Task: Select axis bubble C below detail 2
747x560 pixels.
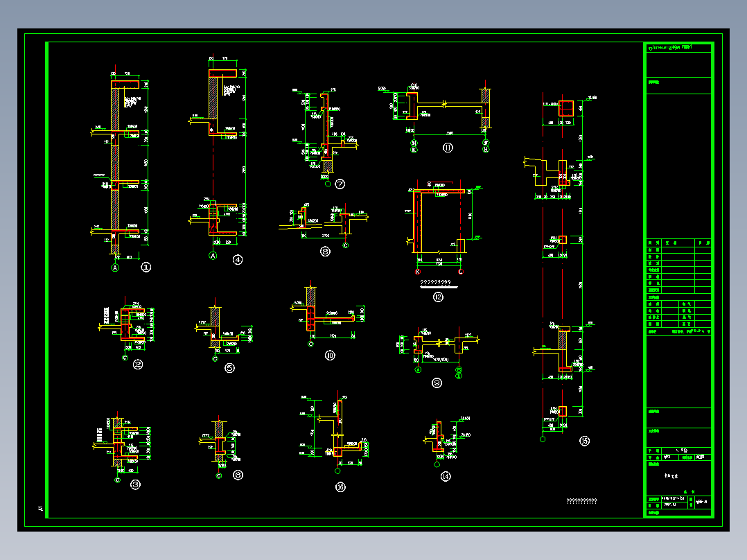Action: pyautogui.click(x=125, y=358)
